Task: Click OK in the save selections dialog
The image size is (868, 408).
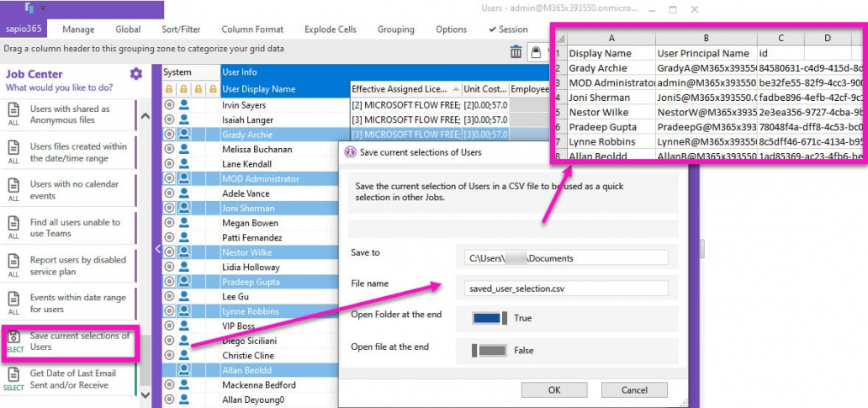Action: point(554,389)
